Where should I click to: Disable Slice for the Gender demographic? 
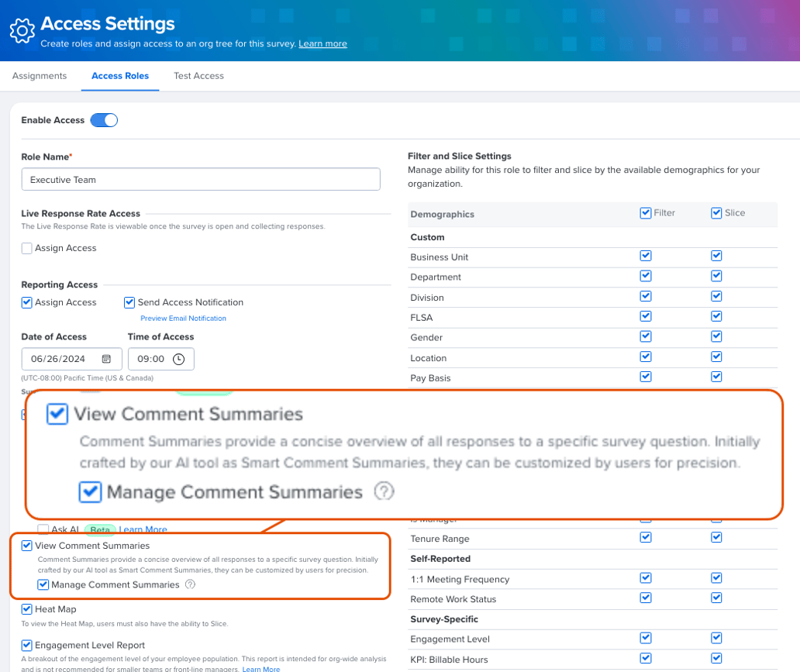(716, 336)
